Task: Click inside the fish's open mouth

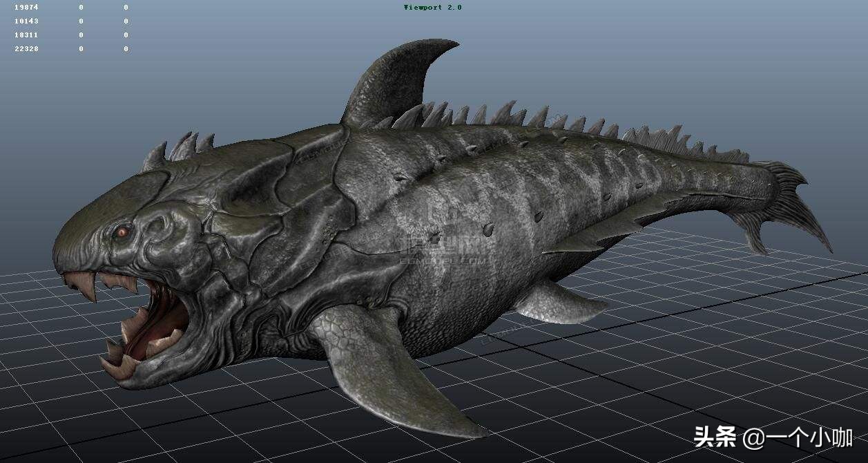Action: [162, 314]
